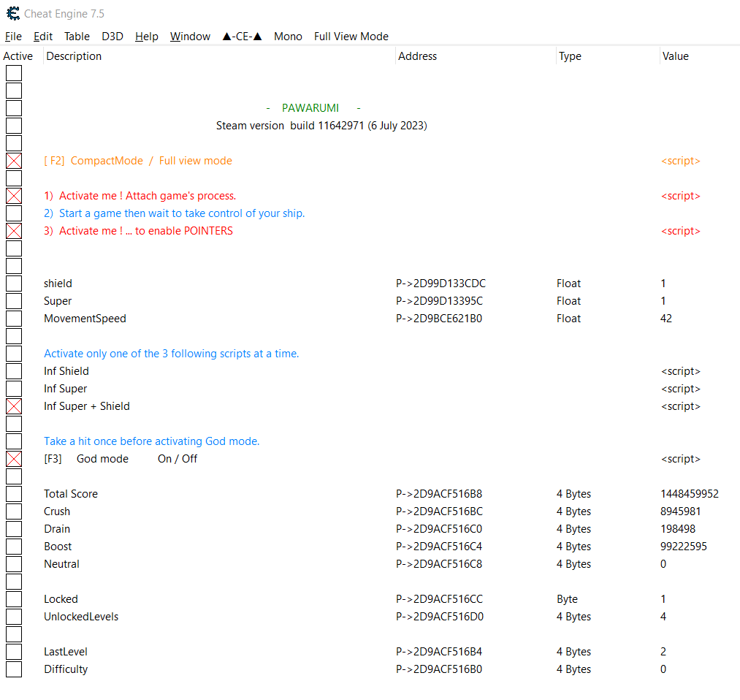
Task: Open the Table menu
Action: (x=77, y=37)
